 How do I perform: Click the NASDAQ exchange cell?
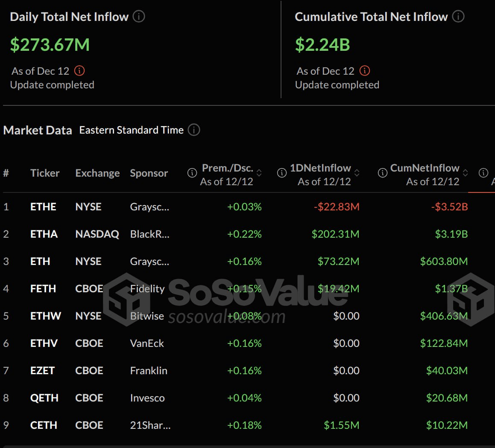(97, 234)
